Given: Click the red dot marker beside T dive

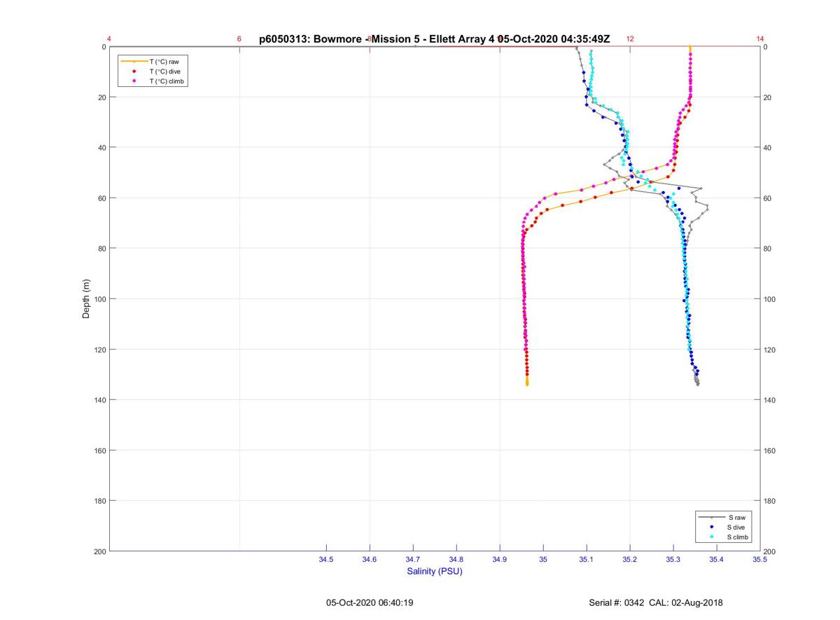Looking at the screenshot, I should click(x=134, y=71).
